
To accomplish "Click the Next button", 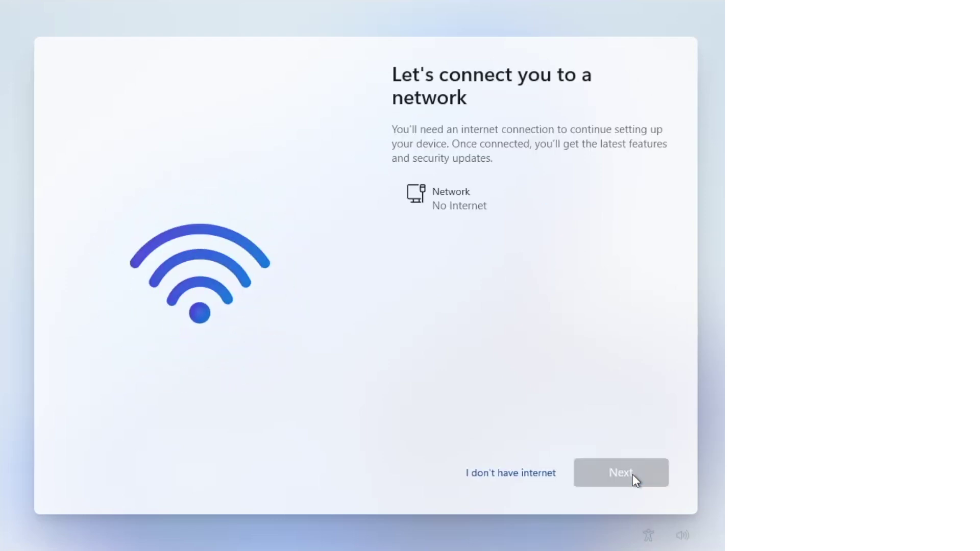I will [x=621, y=472].
